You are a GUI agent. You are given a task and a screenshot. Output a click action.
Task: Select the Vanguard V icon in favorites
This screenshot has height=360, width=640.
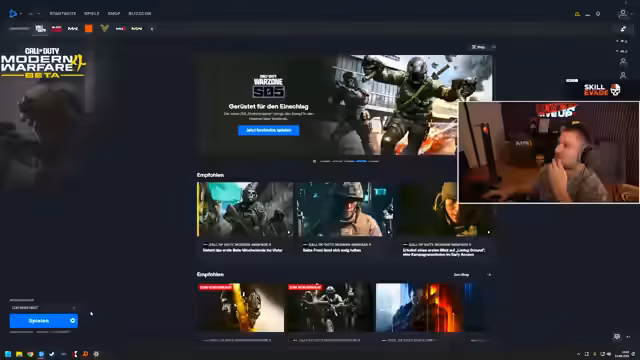pos(104,29)
